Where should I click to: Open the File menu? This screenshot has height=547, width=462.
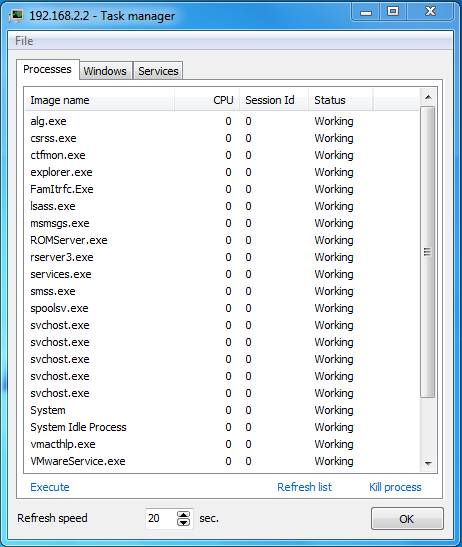(x=24, y=41)
